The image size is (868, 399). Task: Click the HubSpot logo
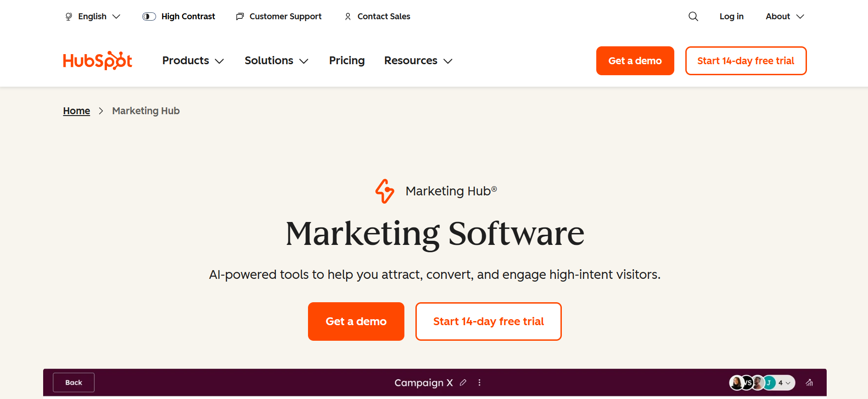pyautogui.click(x=97, y=60)
